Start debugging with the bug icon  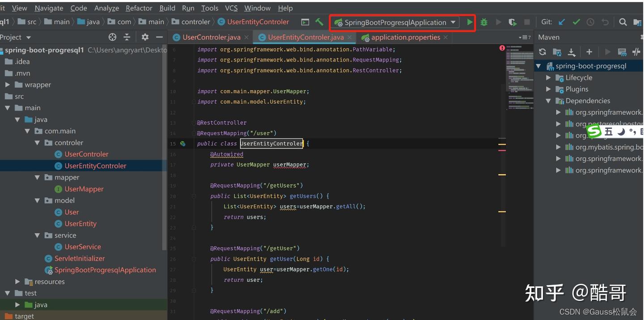(x=484, y=22)
